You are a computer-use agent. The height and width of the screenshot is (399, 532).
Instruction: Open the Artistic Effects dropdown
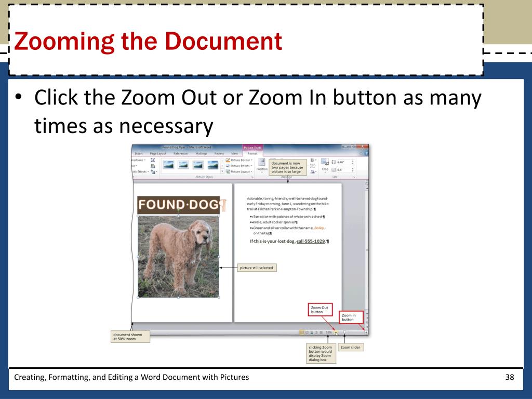coord(140,171)
